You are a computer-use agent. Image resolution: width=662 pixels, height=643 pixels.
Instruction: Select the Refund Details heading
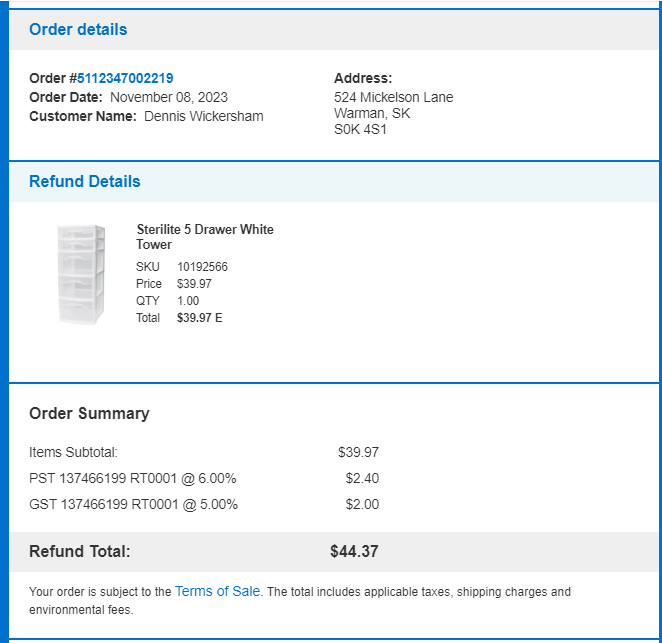[x=84, y=182]
